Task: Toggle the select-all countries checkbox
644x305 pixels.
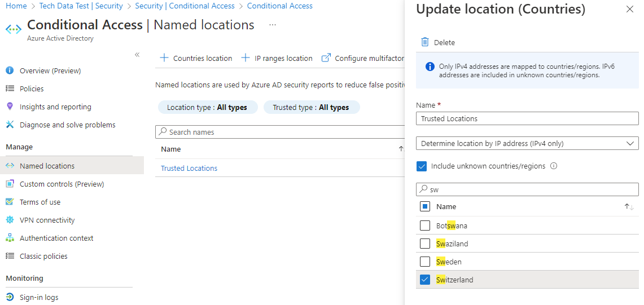Action: tap(425, 206)
